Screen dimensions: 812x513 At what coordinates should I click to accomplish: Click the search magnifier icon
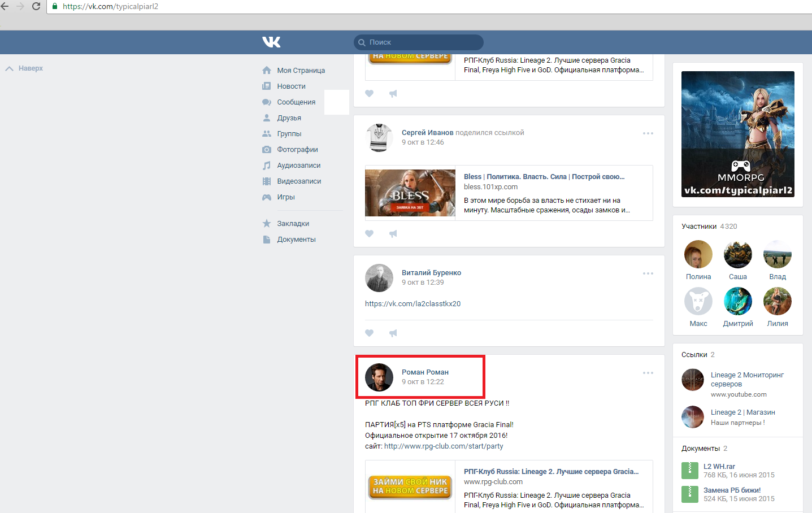click(x=362, y=42)
